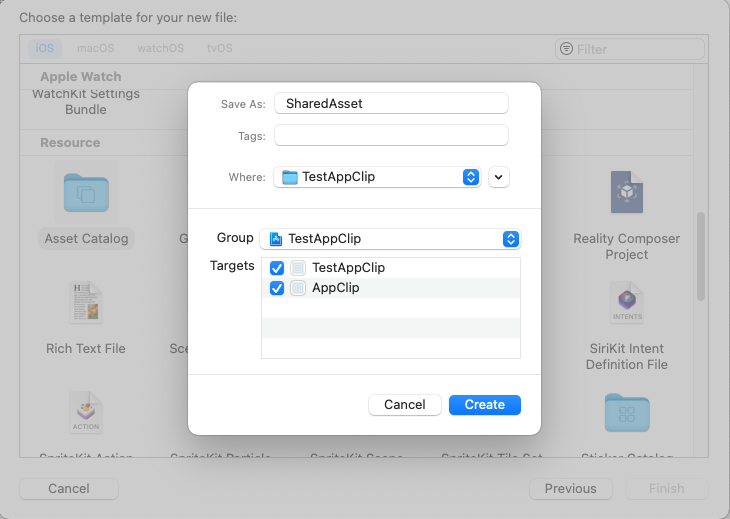Switch to the watchOS platform tab
The height and width of the screenshot is (519, 730).
(x=161, y=48)
